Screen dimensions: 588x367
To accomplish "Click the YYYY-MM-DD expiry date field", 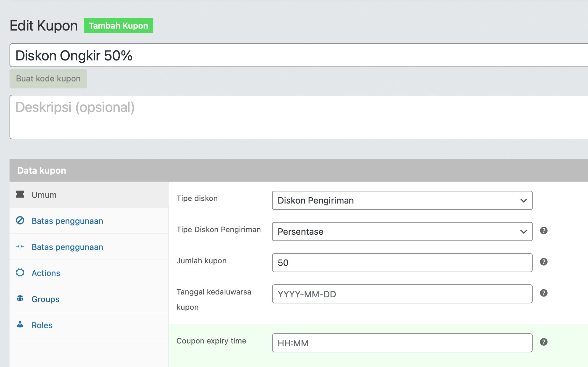I will (x=402, y=294).
